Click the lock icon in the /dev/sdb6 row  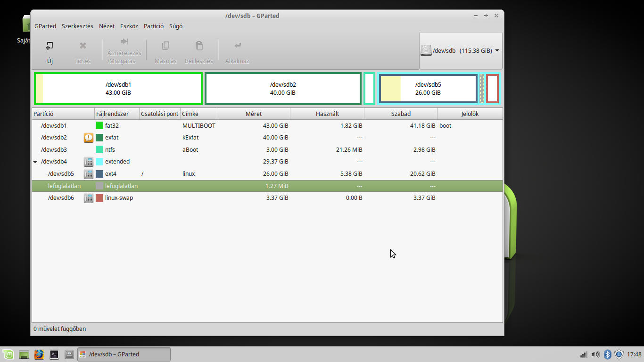tap(89, 198)
